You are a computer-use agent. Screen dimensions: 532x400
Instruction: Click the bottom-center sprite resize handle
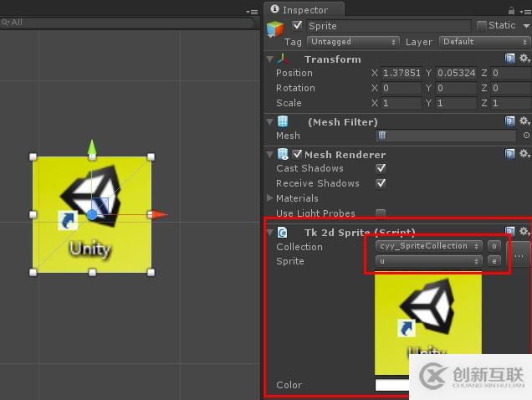point(92,272)
